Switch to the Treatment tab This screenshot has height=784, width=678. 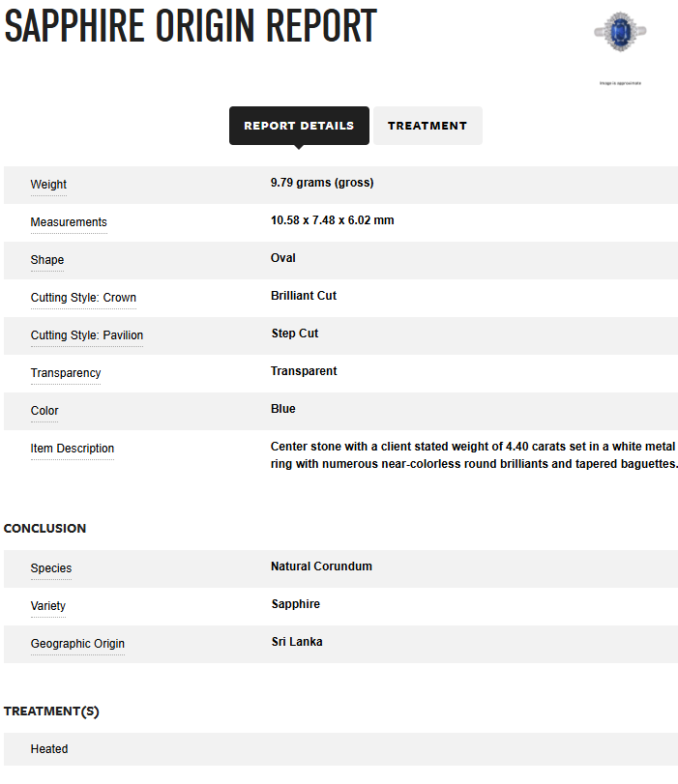click(x=427, y=126)
